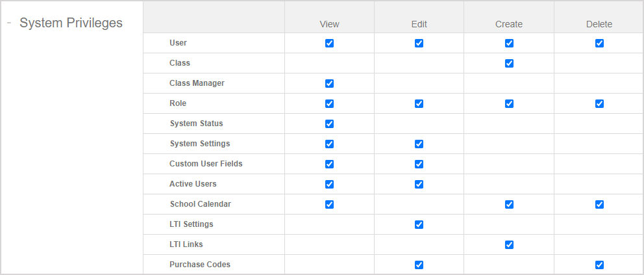Uncheck Create privilege for School Calendar
This screenshot has height=275, width=644.
click(509, 205)
